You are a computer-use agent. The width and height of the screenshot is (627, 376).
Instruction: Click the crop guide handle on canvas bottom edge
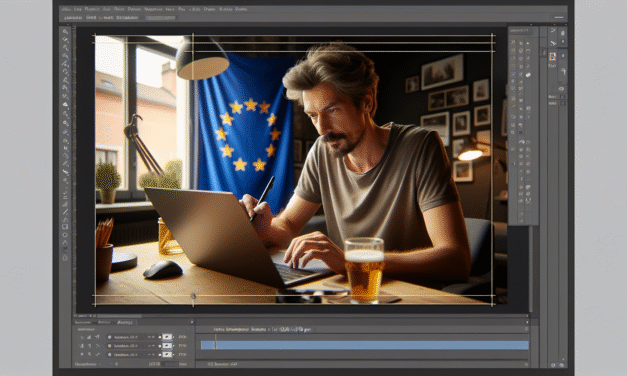194,296
